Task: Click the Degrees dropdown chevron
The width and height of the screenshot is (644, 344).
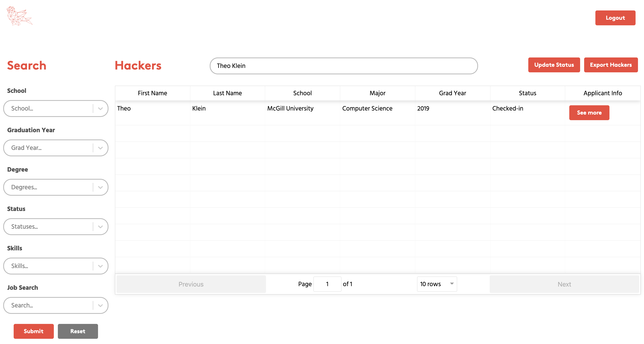Action: click(x=100, y=187)
